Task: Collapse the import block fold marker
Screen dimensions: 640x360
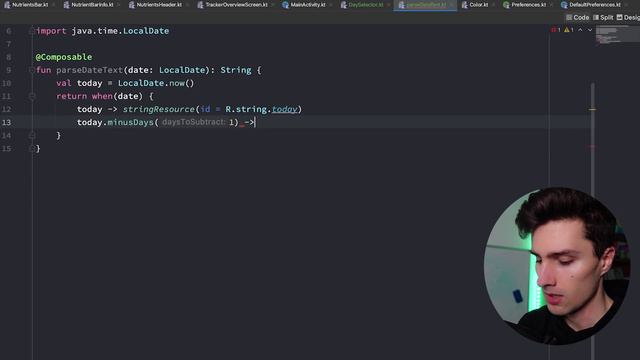Action: pos(32,31)
